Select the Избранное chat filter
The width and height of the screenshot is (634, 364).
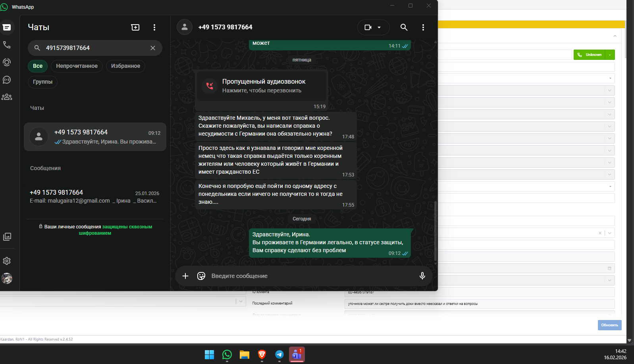125,66
